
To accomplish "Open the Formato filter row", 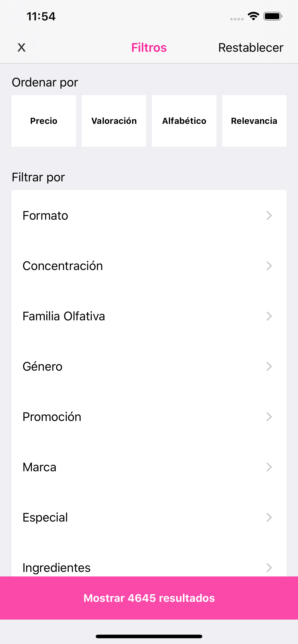I will click(149, 215).
